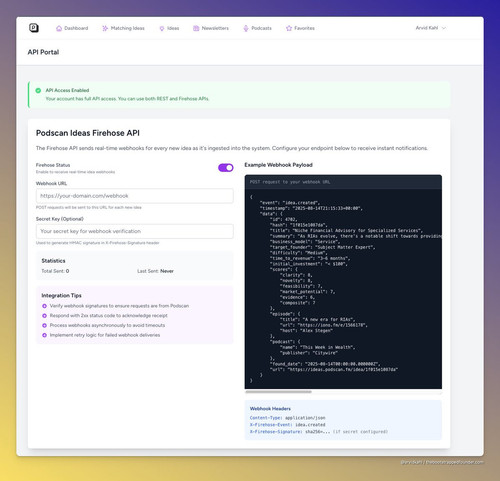The image size is (500, 481).
Task: Focus the Secret Key input field
Action: 135,231
